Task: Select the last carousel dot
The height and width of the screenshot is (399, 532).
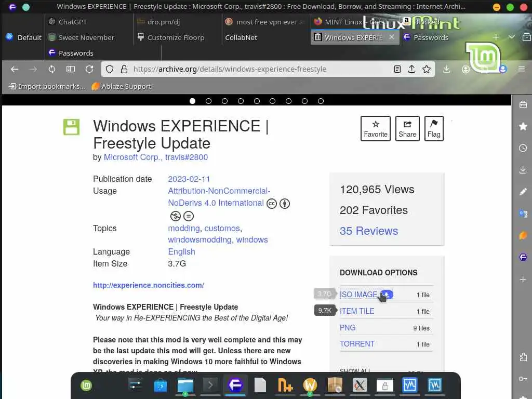Action: tap(321, 101)
